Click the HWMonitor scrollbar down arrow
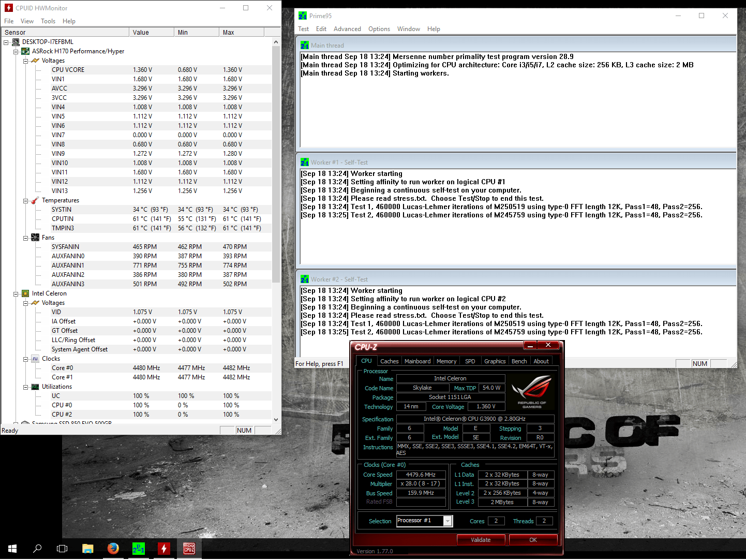 click(x=276, y=419)
